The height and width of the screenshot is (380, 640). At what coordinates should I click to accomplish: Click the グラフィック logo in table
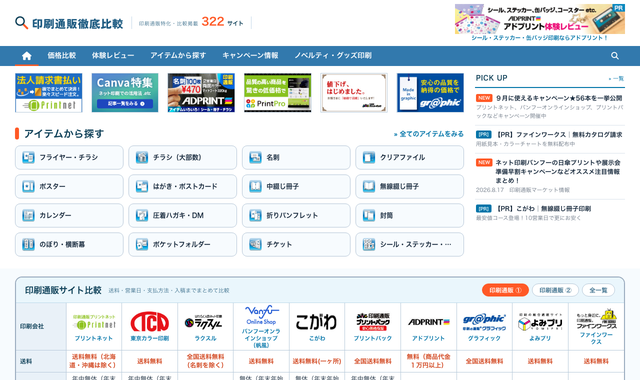pos(484,322)
